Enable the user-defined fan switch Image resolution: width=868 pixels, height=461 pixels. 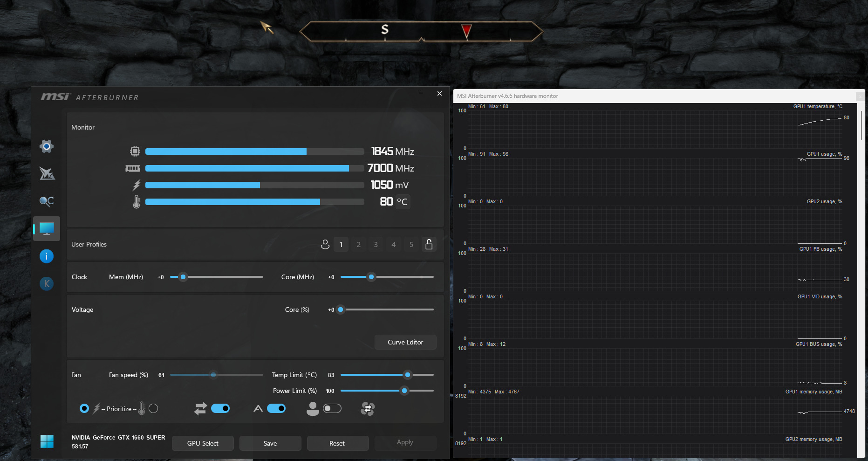point(332,409)
